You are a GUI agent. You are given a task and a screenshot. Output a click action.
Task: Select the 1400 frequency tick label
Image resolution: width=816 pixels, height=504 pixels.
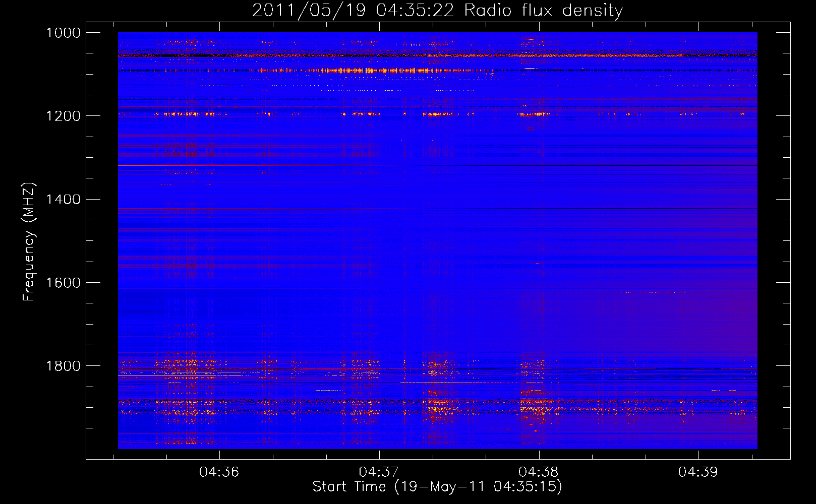63,200
